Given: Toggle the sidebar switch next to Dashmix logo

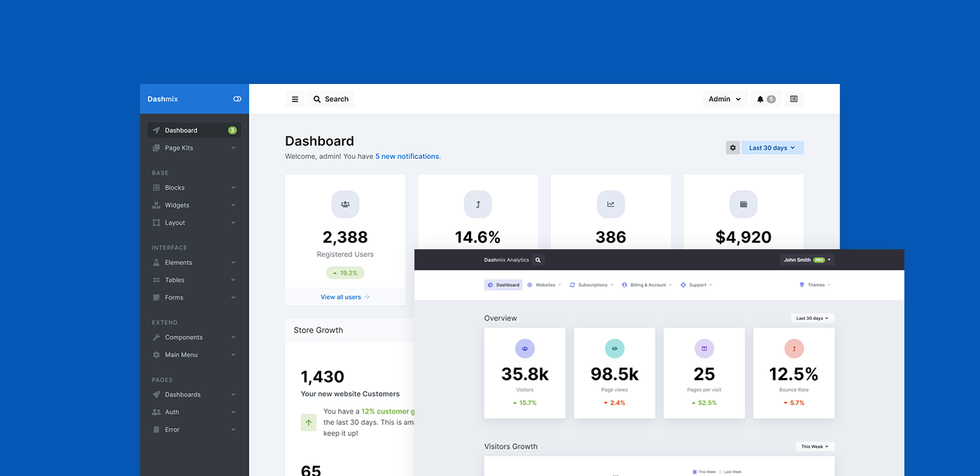Looking at the screenshot, I should click(x=237, y=99).
